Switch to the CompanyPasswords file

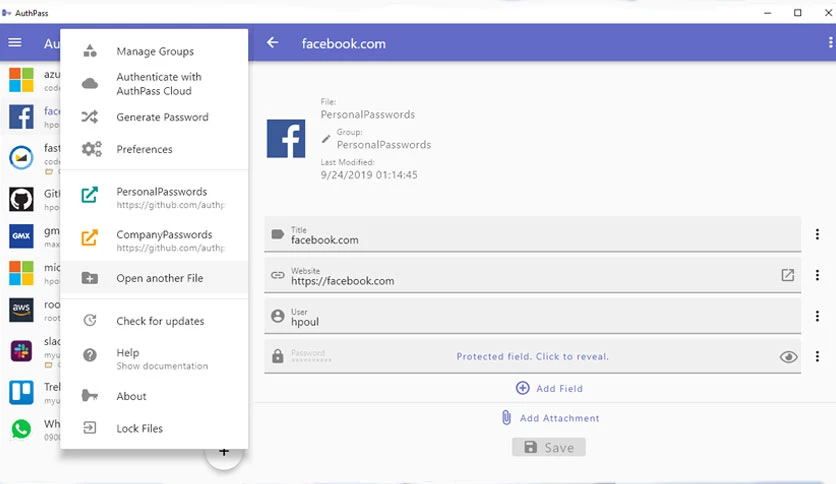click(154, 240)
